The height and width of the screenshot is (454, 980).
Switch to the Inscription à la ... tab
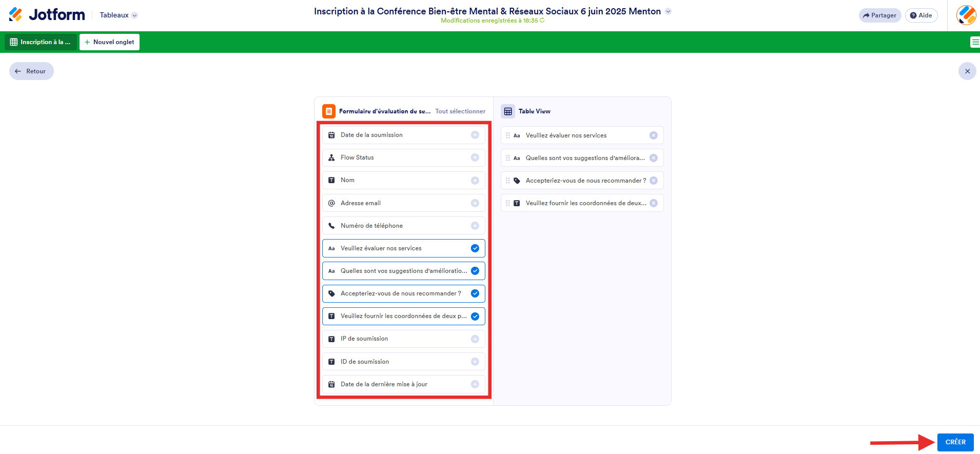tap(41, 42)
